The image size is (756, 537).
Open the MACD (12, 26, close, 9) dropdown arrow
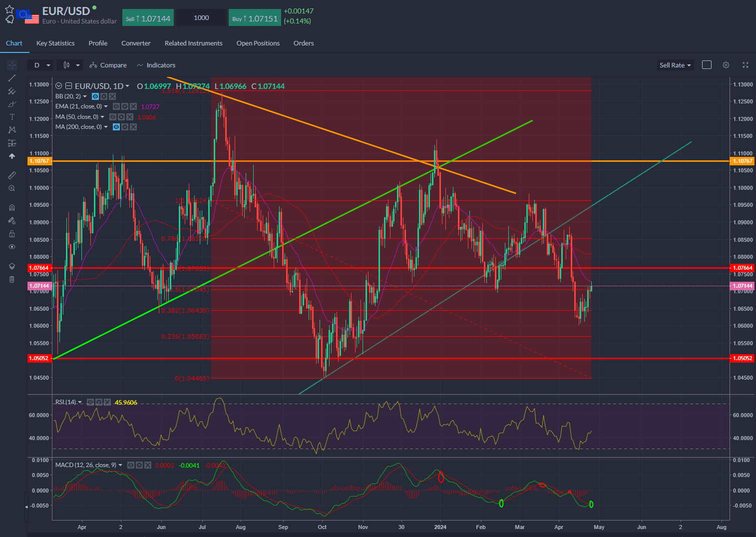click(x=120, y=465)
